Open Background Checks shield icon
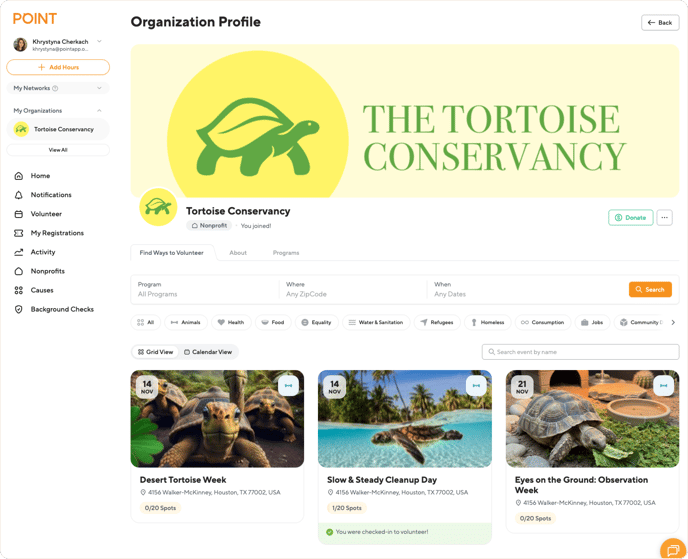The width and height of the screenshot is (688, 559). [18, 309]
